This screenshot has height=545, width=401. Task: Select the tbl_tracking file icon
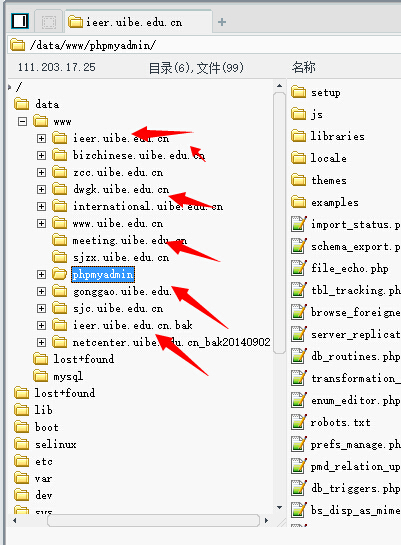(x=299, y=290)
